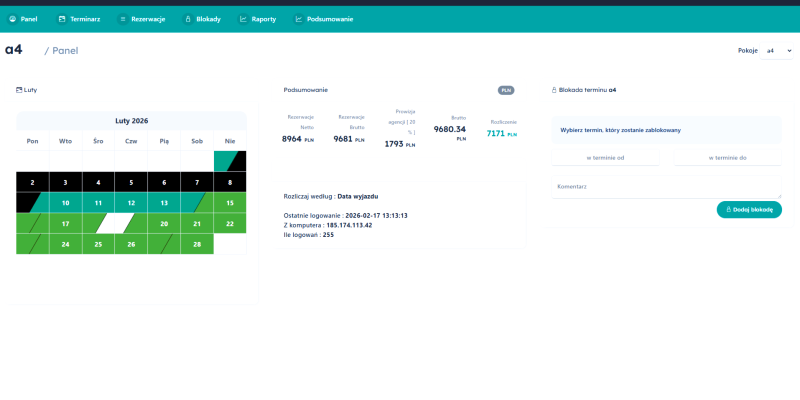800x400 pixels.
Task: Go to the Rezerwacje tab
Action: coord(148,18)
